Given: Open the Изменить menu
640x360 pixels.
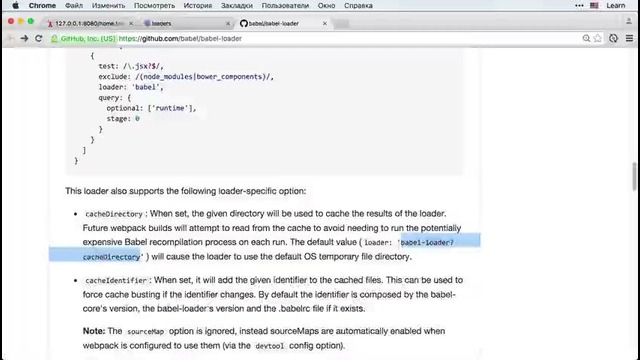Looking at the screenshot, I should (108, 6).
